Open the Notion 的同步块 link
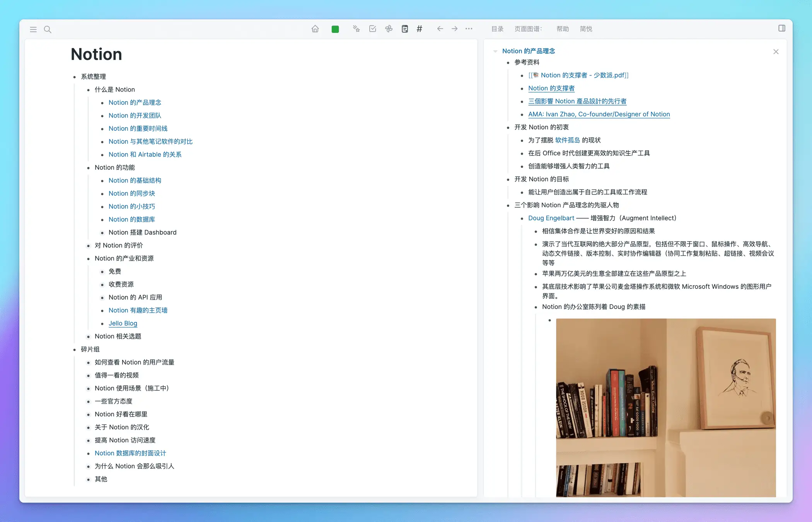This screenshot has height=522, width=812. click(x=132, y=193)
